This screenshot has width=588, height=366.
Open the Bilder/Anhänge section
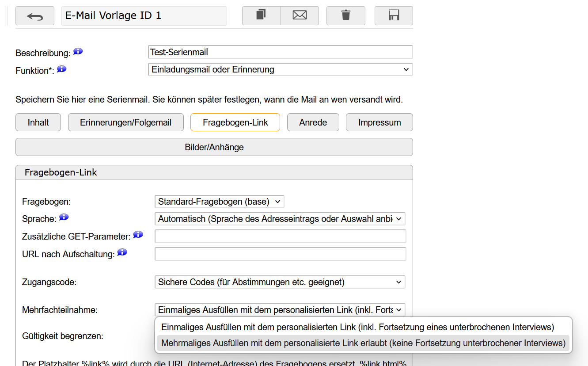point(214,147)
